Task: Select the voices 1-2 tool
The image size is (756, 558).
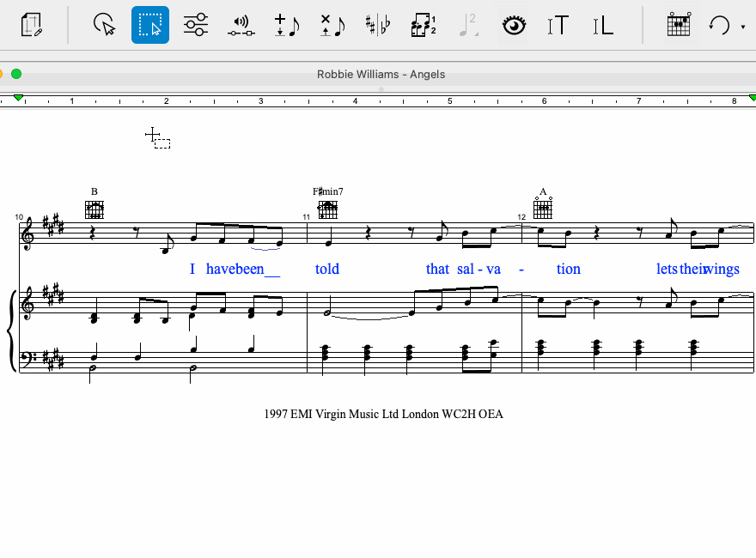Action: (x=423, y=25)
